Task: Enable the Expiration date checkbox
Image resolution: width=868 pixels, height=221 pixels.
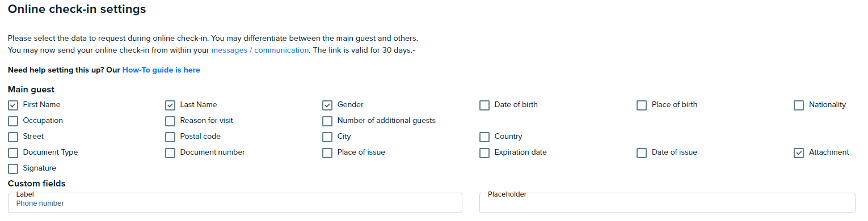Action: click(484, 152)
